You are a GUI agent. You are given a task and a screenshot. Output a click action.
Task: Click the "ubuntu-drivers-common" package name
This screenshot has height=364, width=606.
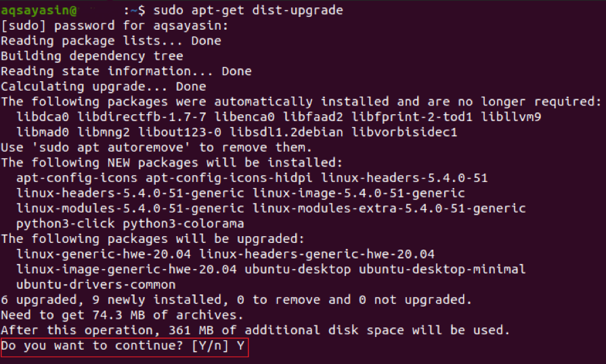click(x=96, y=284)
